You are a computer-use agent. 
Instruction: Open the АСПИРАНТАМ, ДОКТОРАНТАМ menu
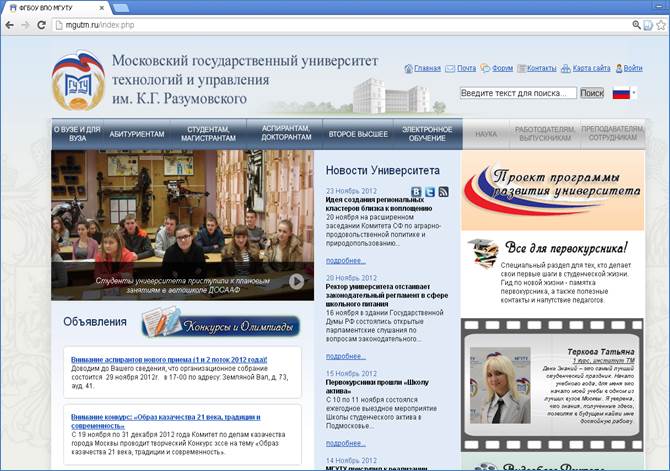tap(286, 133)
